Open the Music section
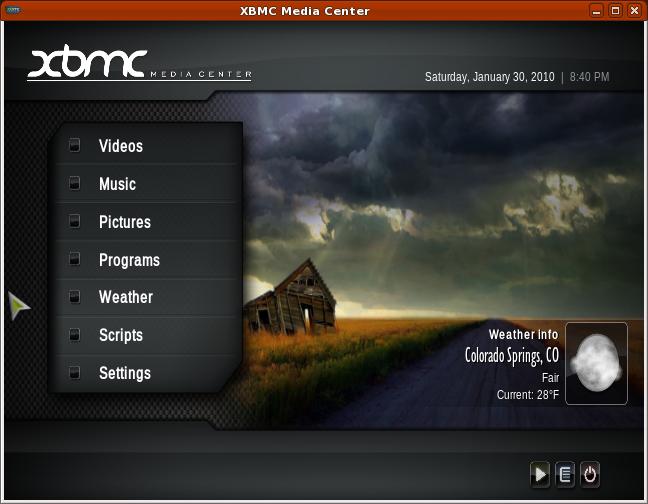Screen dimensions: 648x504 148,183
